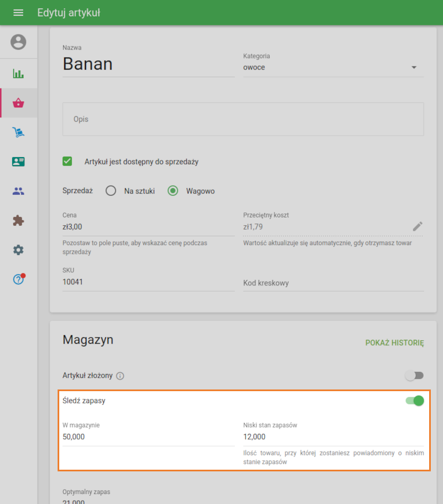Select the Wagowo radio option
The image size is (443, 504).
[x=173, y=191]
